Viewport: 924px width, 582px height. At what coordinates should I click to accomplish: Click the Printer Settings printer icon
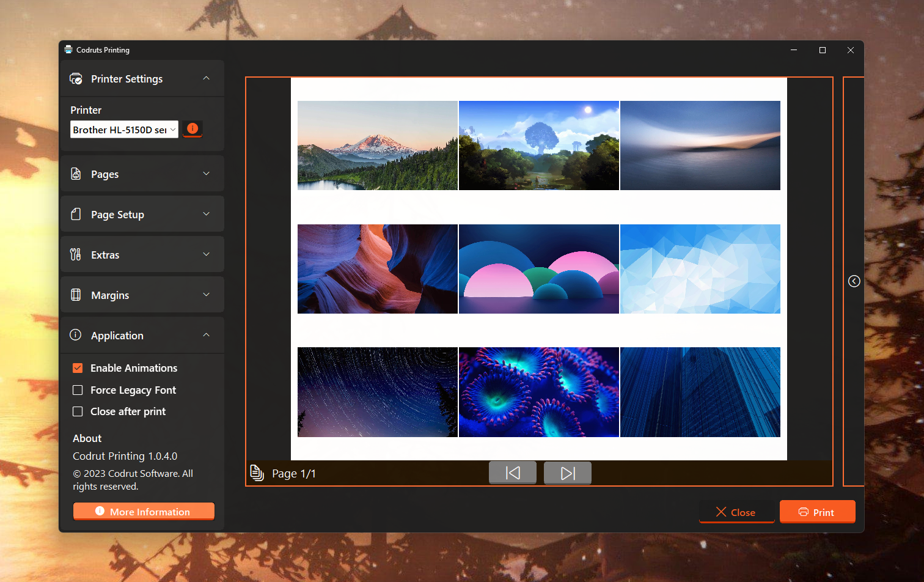click(x=76, y=79)
